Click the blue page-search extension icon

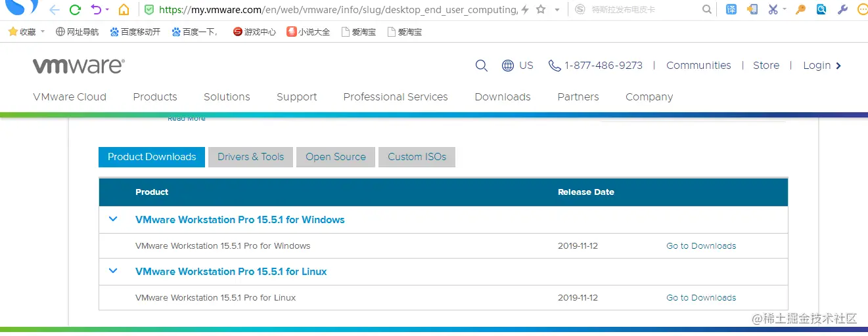(x=821, y=10)
